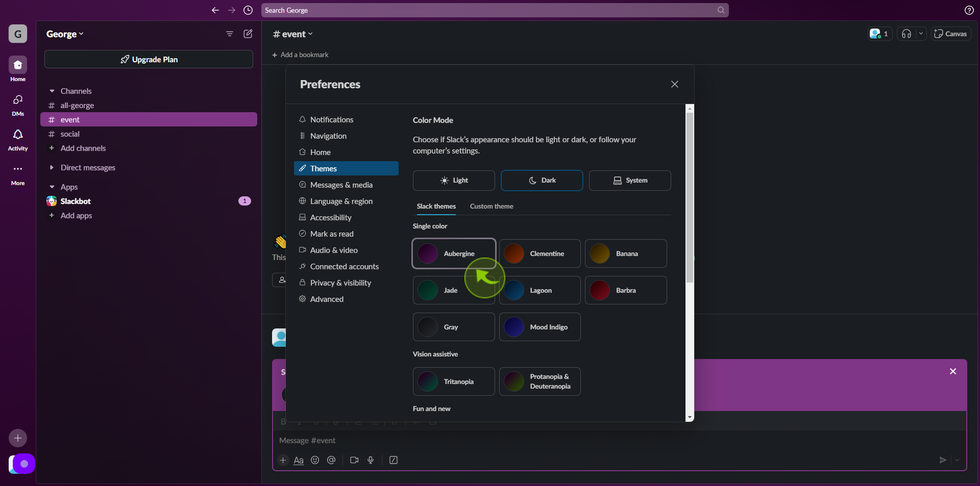This screenshot has width=980, height=486.
Task: Switch to Custom theme tab
Action: (x=492, y=206)
